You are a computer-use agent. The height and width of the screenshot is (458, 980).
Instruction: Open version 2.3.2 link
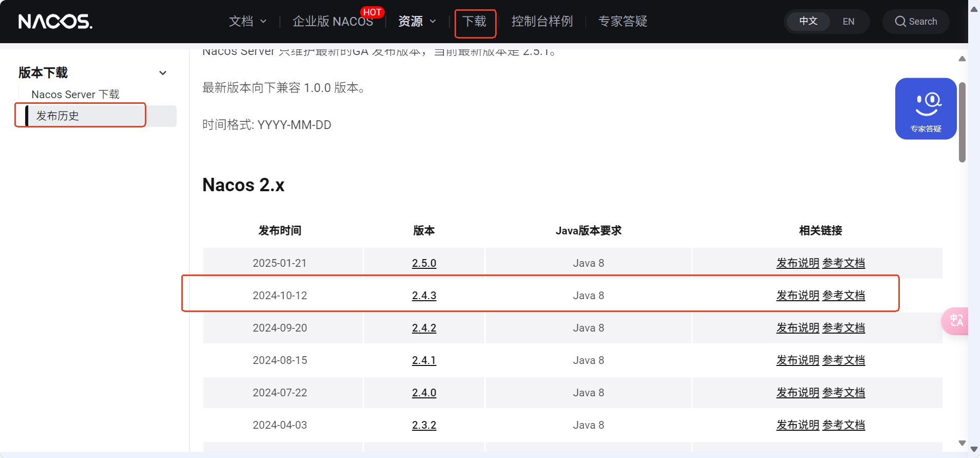pos(424,425)
